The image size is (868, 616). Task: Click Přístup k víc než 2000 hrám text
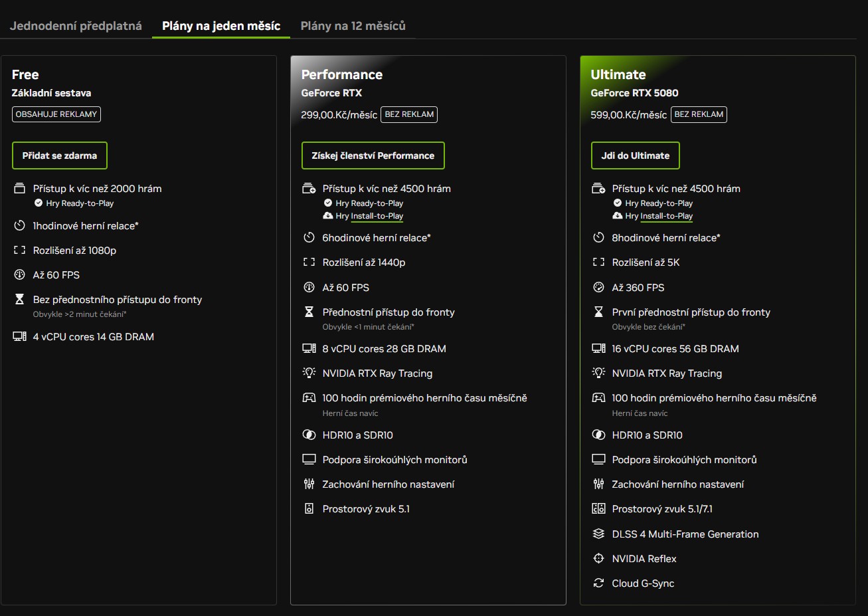(98, 189)
